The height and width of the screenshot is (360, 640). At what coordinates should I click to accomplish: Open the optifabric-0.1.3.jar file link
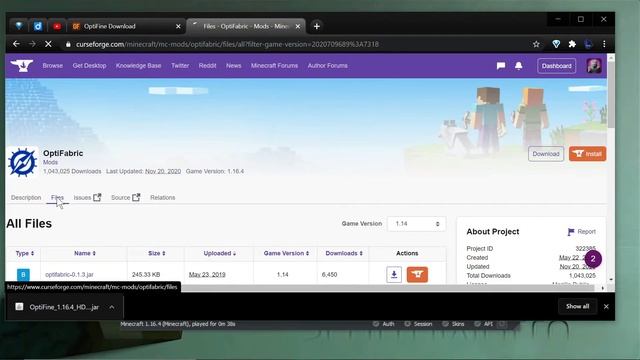click(69, 275)
